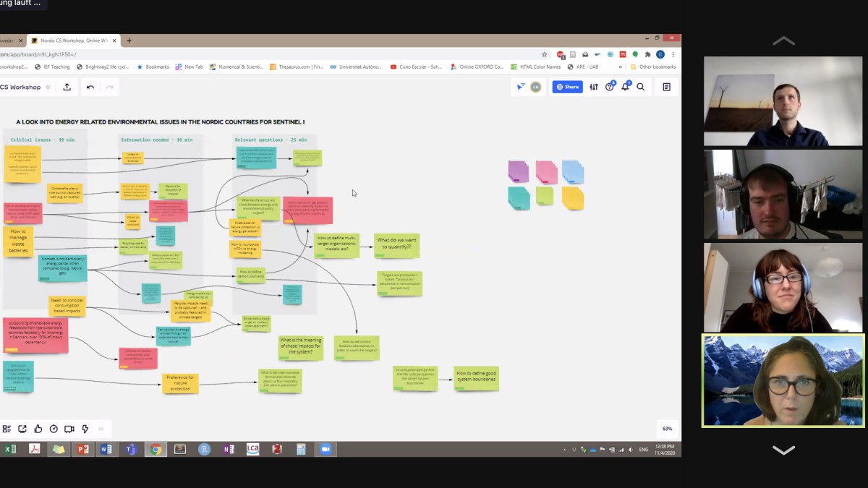The height and width of the screenshot is (488, 868).
Task: Show hidden system tray icons
Action: (566, 450)
